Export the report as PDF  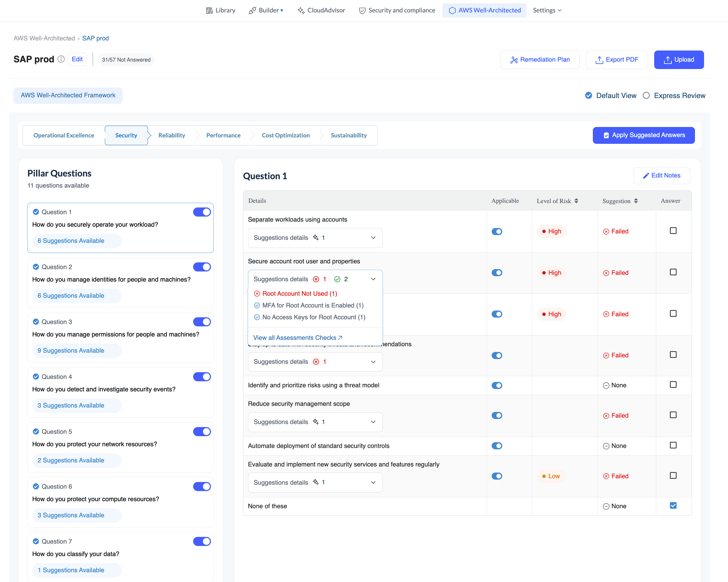616,60
